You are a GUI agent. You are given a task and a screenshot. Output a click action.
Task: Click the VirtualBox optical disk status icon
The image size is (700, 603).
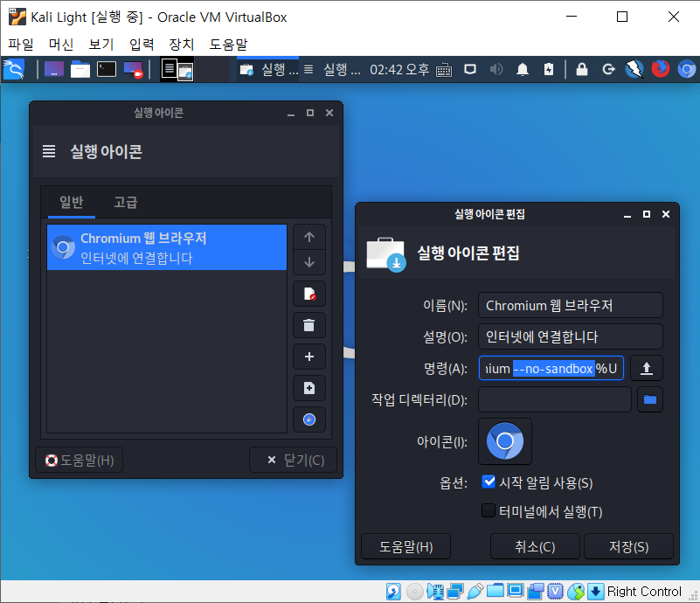coord(415,592)
